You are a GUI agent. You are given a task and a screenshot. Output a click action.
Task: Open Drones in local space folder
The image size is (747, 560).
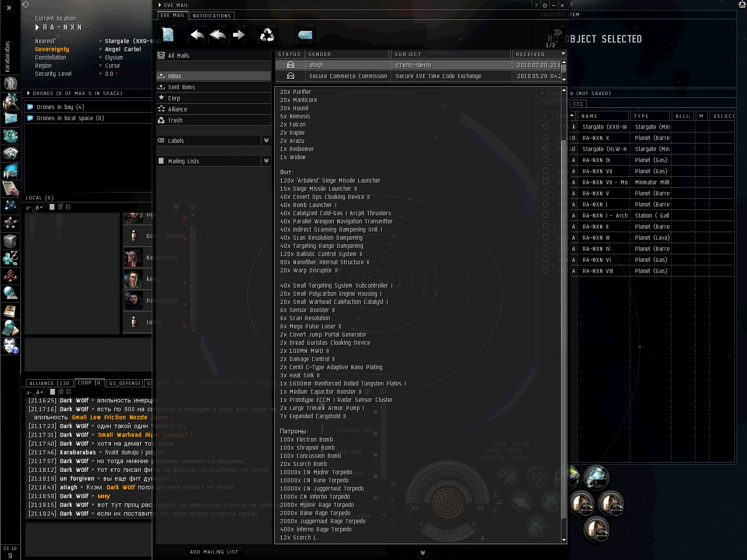[88, 118]
